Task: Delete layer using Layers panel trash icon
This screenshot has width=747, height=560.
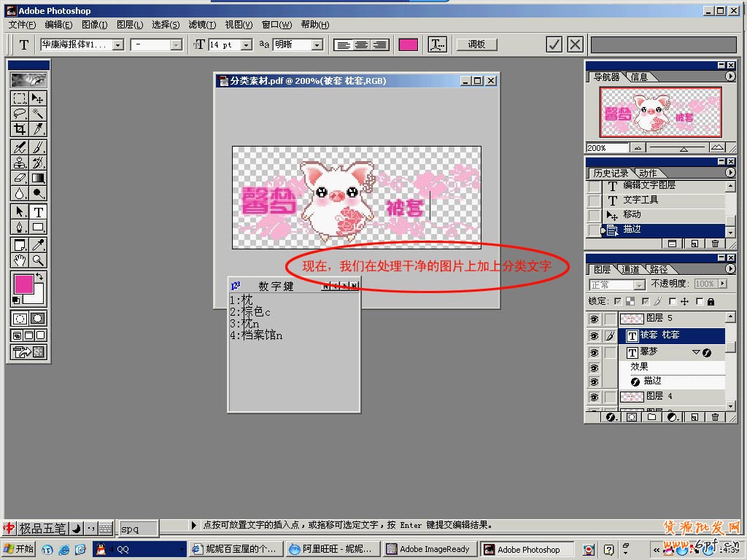Action: (715, 417)
